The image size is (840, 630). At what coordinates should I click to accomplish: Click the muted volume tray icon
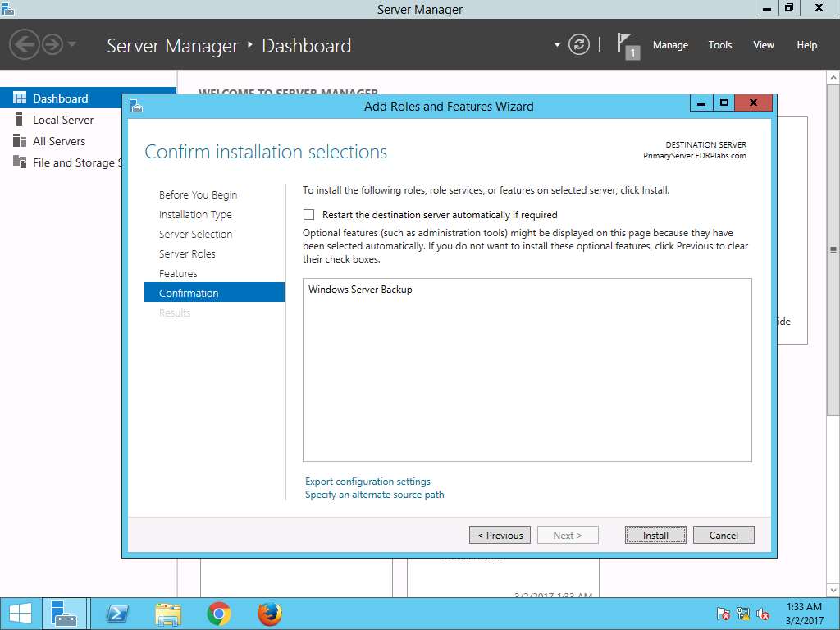click(x=763, y=614)
